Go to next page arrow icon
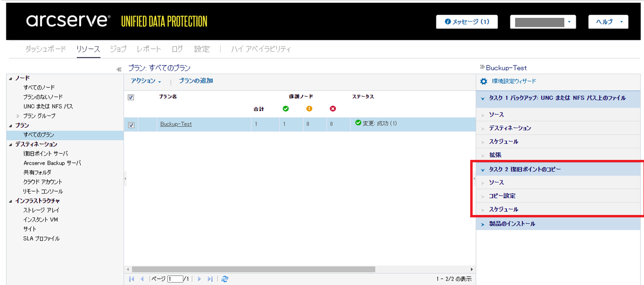644x285 pixels. click(199, 279)
